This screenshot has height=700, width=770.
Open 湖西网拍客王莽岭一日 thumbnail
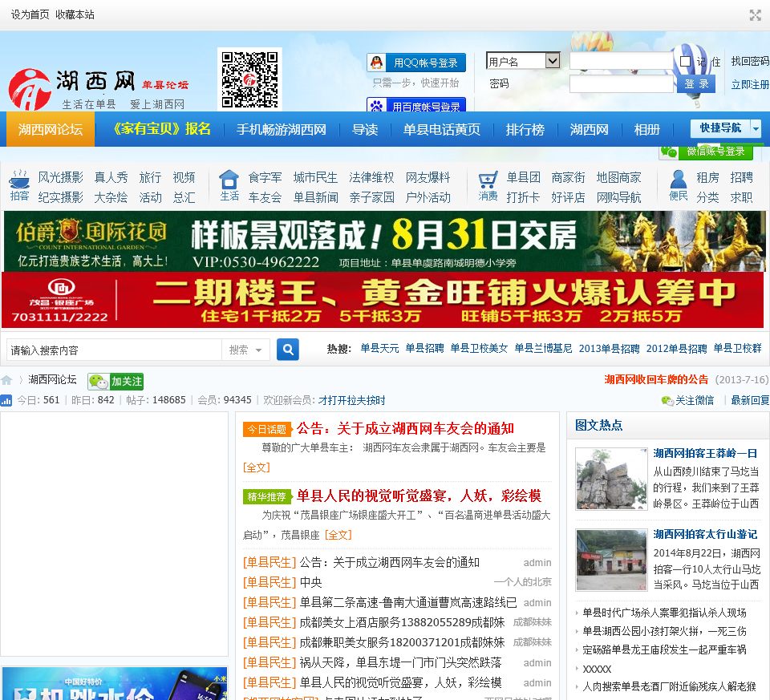pos(611,479)
